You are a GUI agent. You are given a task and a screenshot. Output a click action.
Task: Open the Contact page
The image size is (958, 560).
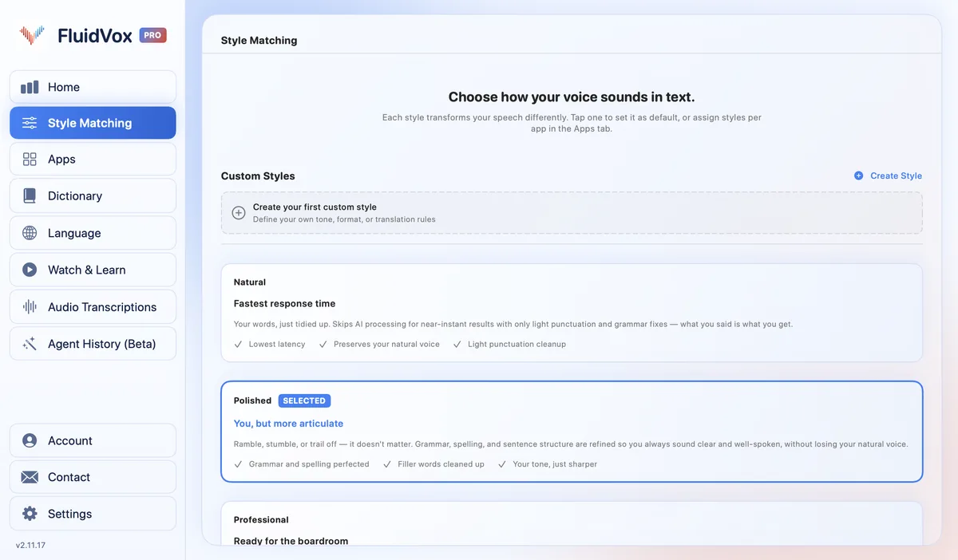93,477
